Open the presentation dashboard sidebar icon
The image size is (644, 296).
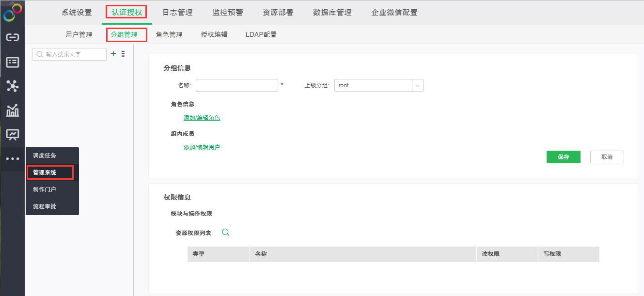click(12, 134)
